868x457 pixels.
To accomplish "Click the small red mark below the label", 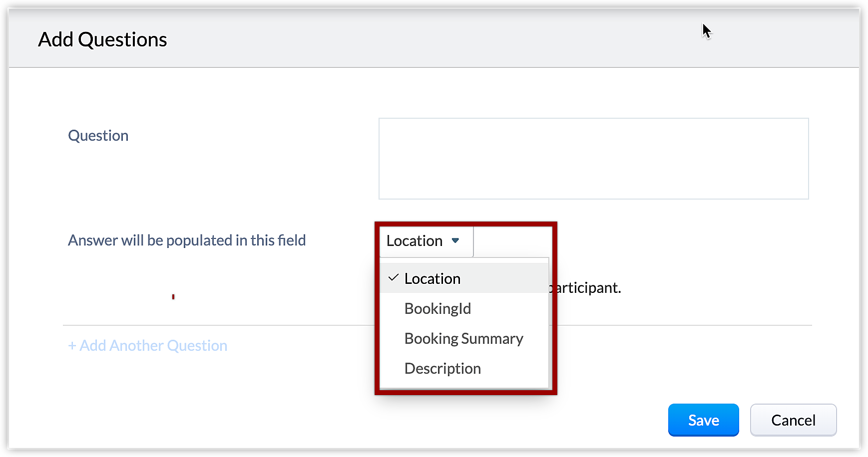I will click(173, 297).
